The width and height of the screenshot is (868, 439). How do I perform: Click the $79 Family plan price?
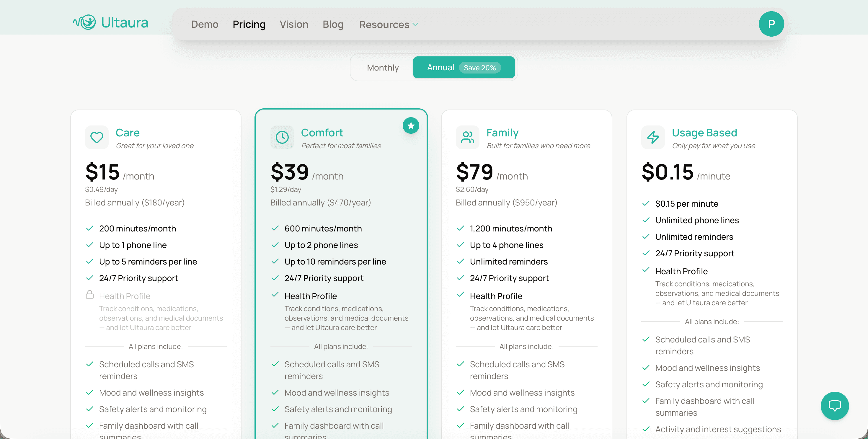(x=474, y=173)
